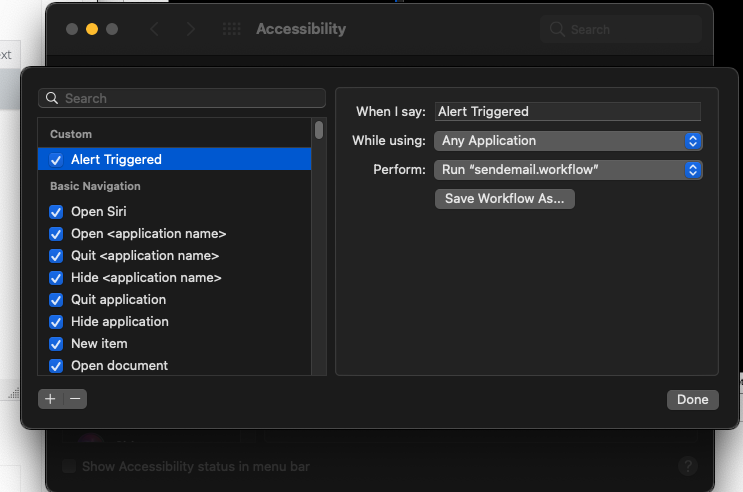Image resolution: width=743 pixels, height=492 pixels.
Task: Toggle Show Accessibility status in menu bar
Action: click(x=69, y=466)
